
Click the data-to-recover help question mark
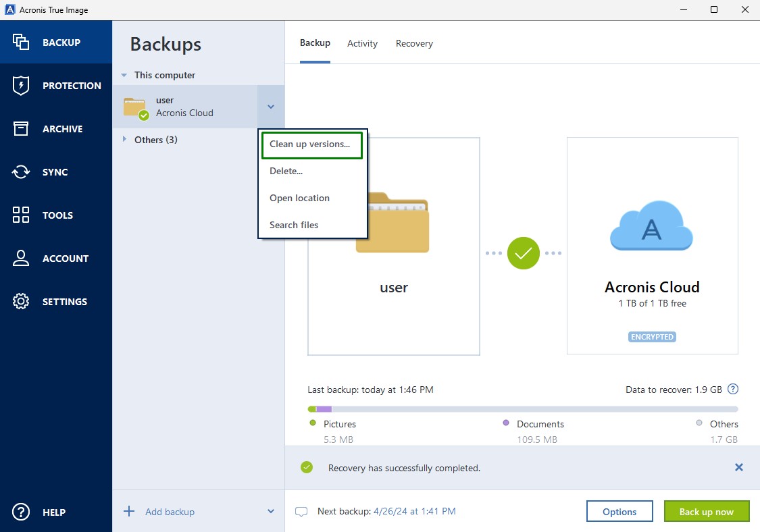point(734,389)
